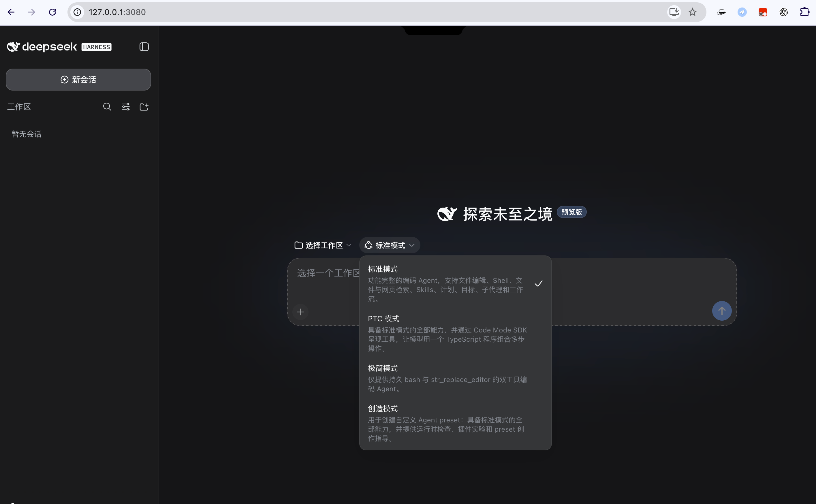Add a new workspace folder
816x504 pixels.
[x=144, y=107]
